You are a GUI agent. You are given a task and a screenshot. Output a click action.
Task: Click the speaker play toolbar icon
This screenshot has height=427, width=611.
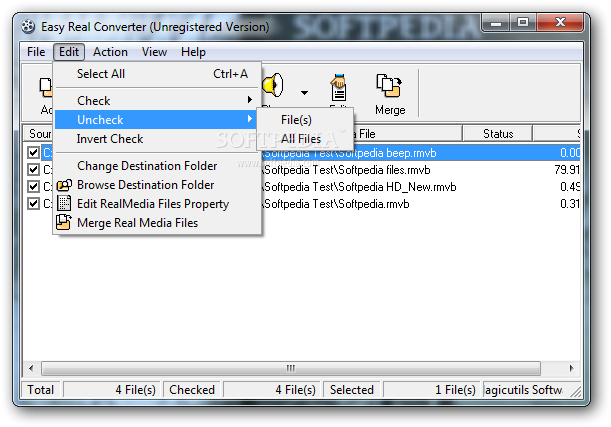pos(273,85)
